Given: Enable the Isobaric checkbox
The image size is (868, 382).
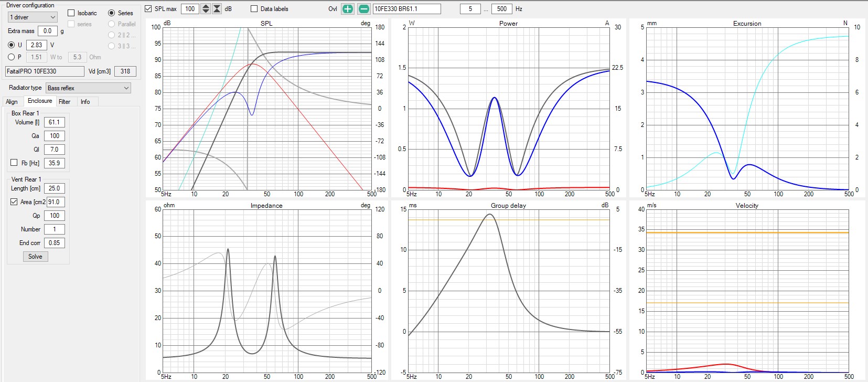Looking at the screenshot, I should tap(71, 13).
